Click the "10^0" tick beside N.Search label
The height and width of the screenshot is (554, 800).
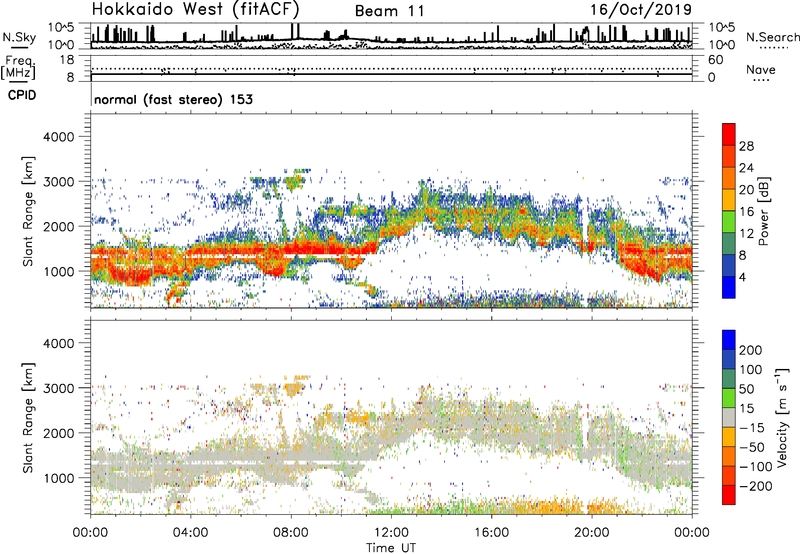pyautogui.click(x=722, y=45)
